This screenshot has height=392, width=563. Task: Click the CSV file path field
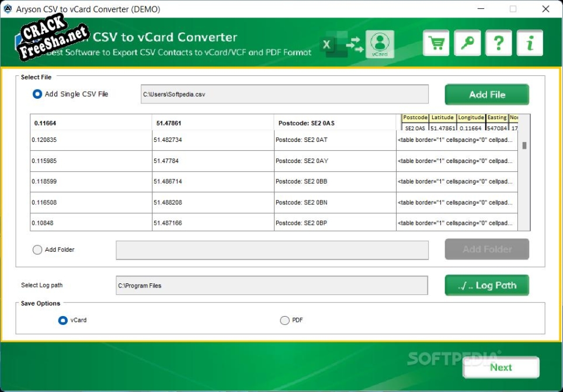click(285, 94)
